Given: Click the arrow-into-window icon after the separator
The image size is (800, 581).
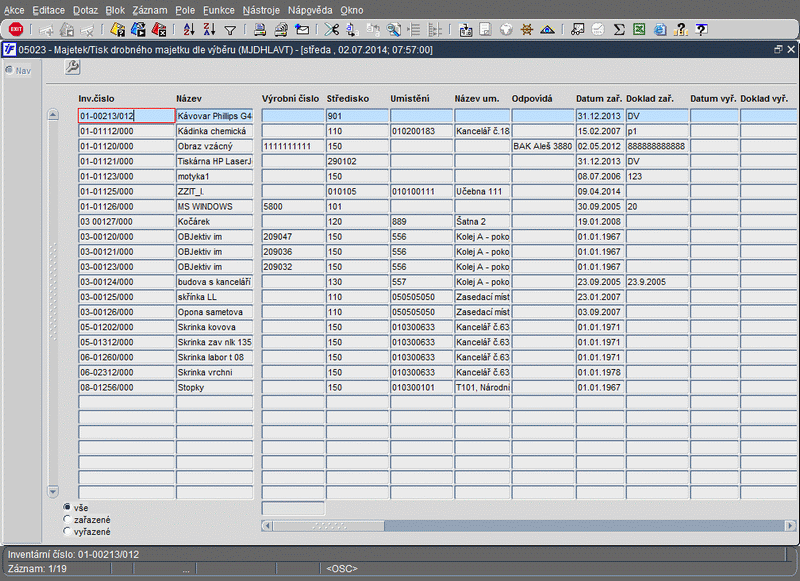Looking at the screenshot, I should coord(465,30).
